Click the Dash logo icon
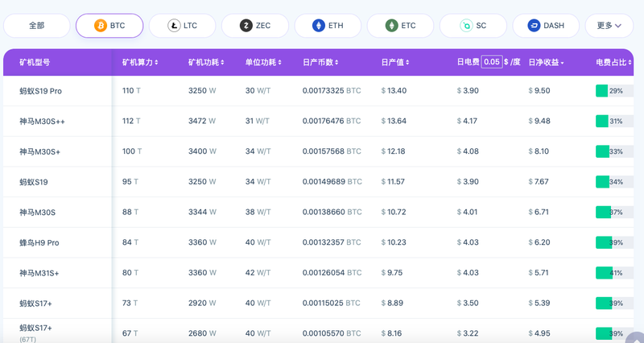This screenshot has width=644, height=343. tap(534, 26)
